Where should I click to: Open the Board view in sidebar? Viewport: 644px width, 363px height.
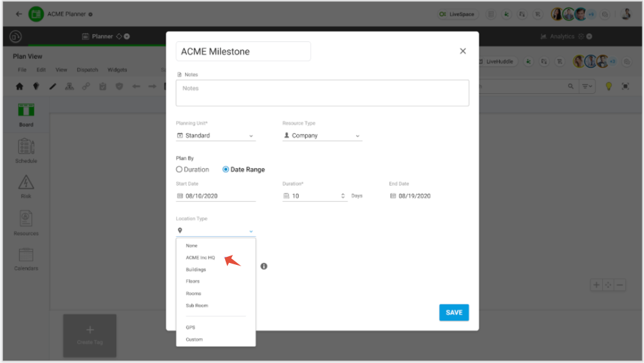pyautogui.click(x=26, y=115)
